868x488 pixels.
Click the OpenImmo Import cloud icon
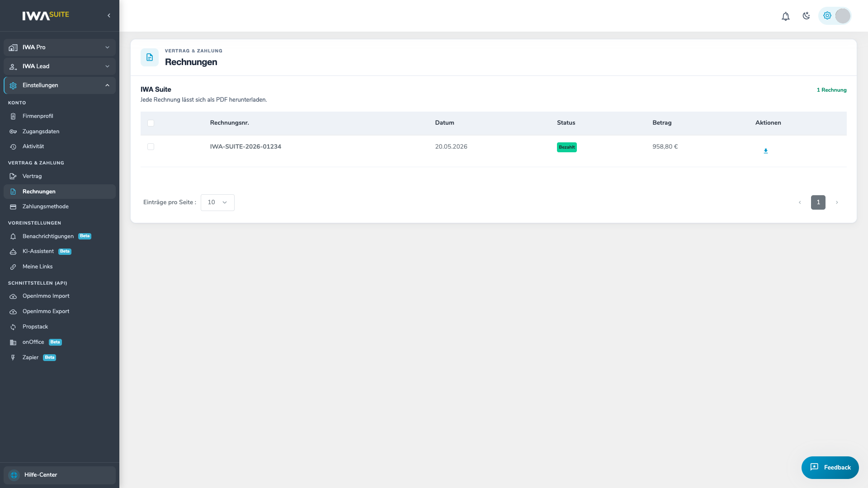click(x=13, y=296)
